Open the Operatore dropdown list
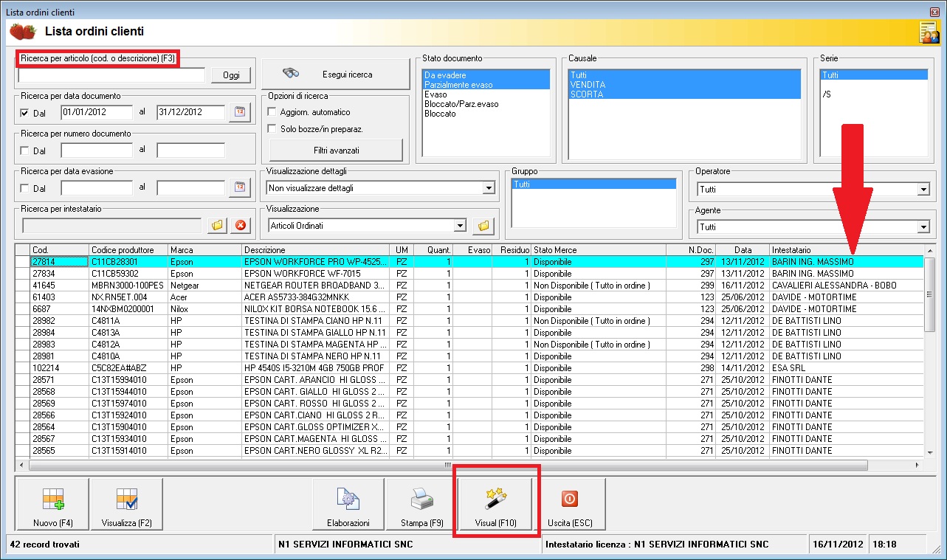The height and width of the screenshot is (560, 947). pyautogui.click(x=923, y=190)
